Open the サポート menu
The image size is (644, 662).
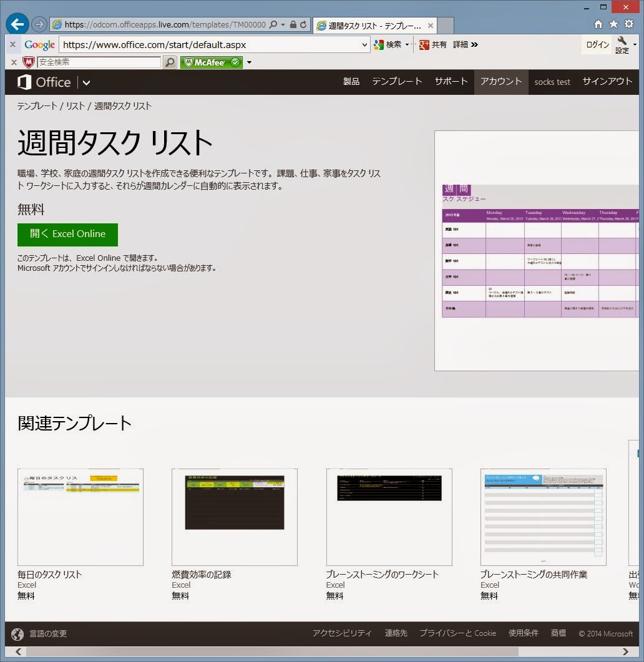(451, 82)
